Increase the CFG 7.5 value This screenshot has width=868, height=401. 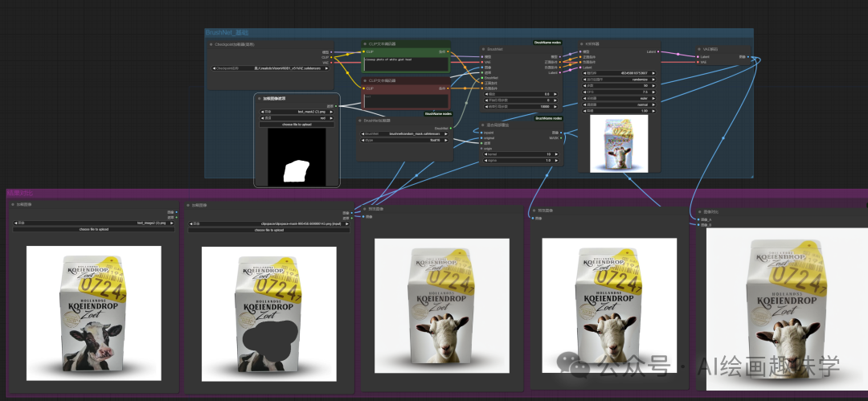[x=653, y=92]
